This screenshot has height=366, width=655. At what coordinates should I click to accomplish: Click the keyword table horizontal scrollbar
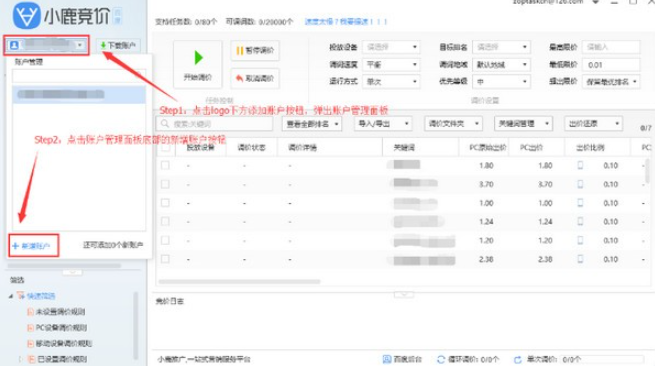tap(239, 282)
